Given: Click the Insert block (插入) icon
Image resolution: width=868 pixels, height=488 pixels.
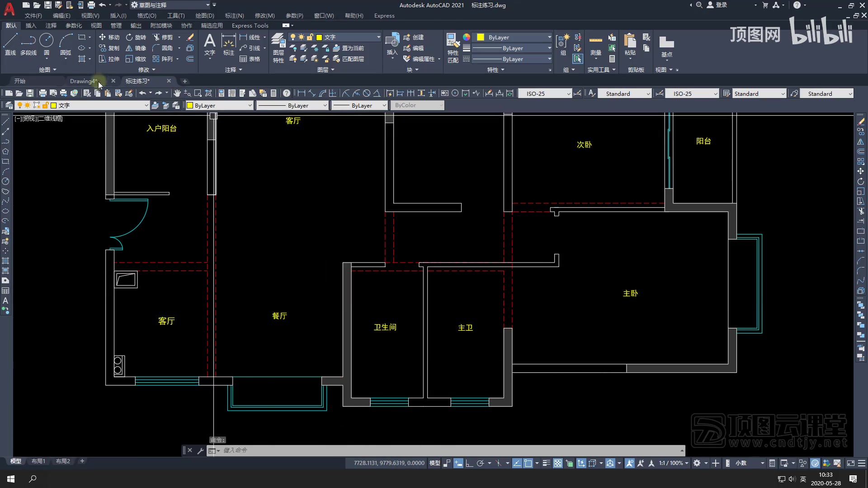Looking at the screenshot, I should [x=392, y=44].
